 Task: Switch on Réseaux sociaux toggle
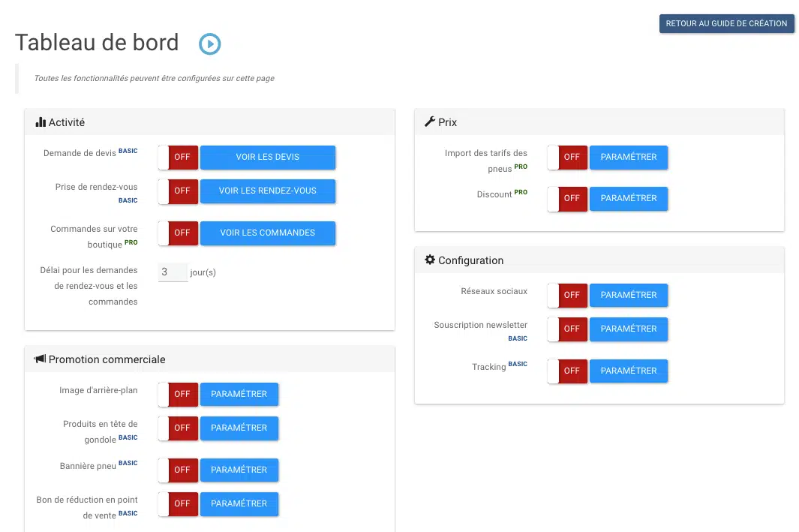click(568, 296)
